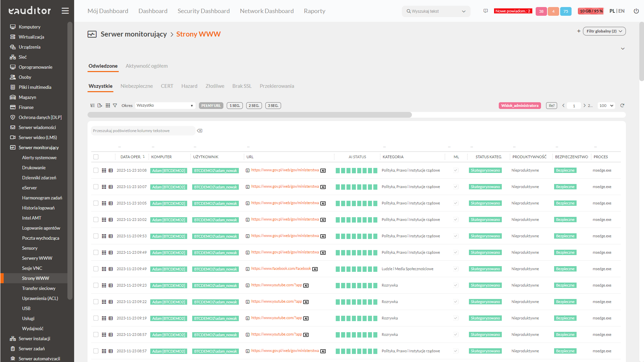Switch to Security Dashboard tab

[x=204, y=11]
